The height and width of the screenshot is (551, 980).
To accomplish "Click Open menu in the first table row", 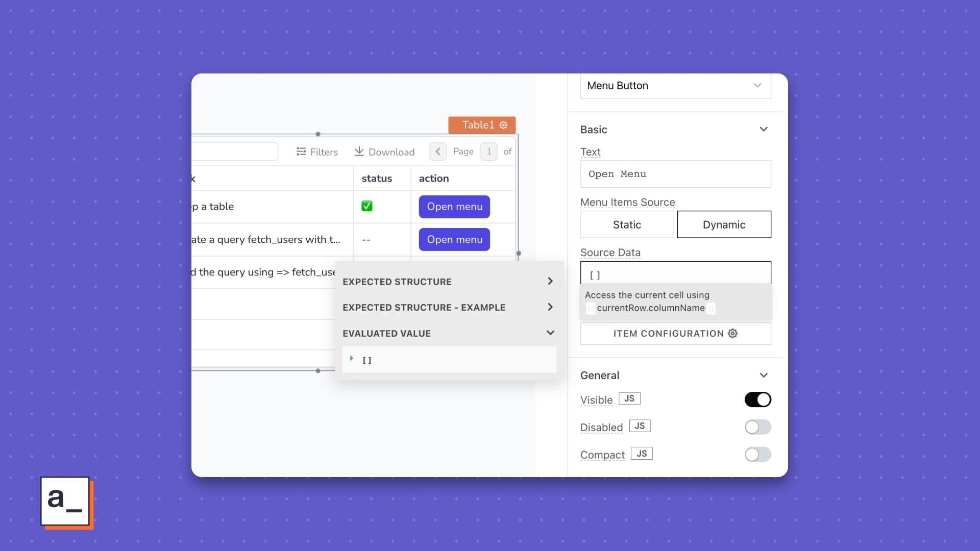I will pyautogui.click(x=454, y=207).
